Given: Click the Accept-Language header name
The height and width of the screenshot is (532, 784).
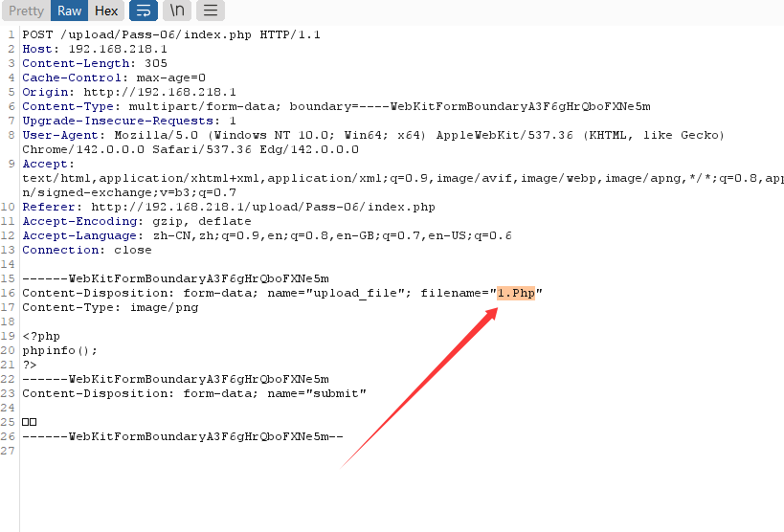Looking at the screenshot, I should (x=79, y=236).
